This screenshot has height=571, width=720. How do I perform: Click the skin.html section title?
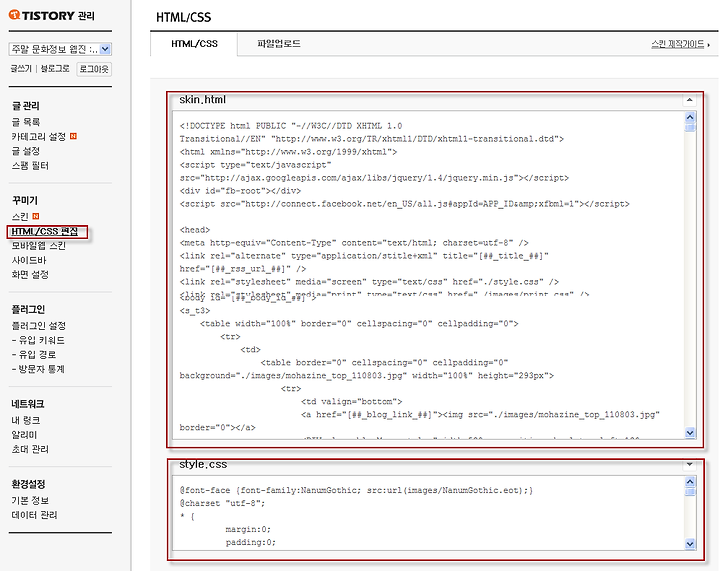click(x=202, y=100)
